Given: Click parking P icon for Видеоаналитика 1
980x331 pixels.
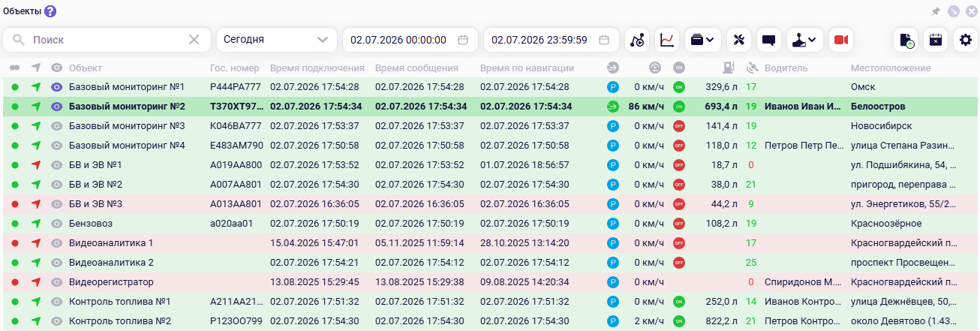Looking at the screenshot, I should pyautogui.click(x=612, y=242).
